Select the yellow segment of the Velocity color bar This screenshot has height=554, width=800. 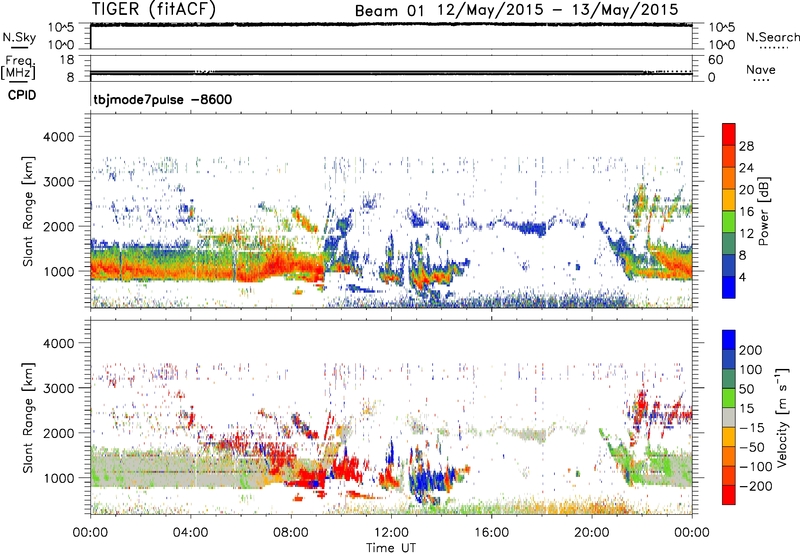[x=729, y=437]
